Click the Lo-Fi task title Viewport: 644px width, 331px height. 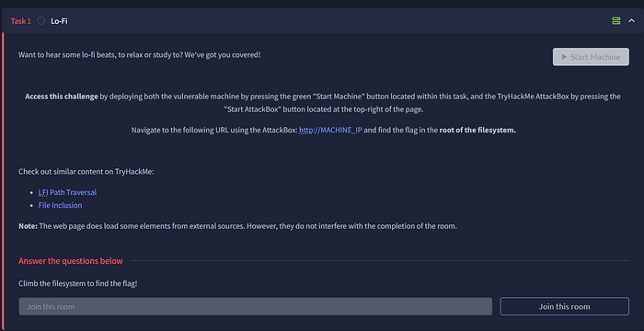[x=59, y=21]
